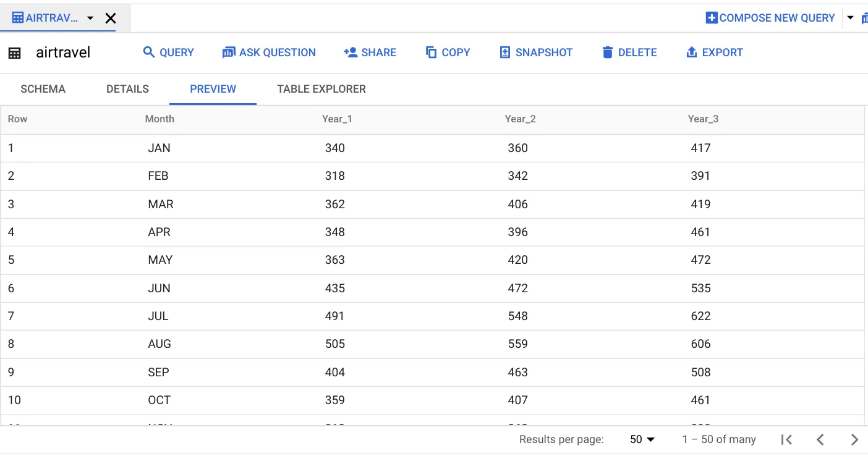Expand the Compose New Query options arrow
The height and width of the screenshot is (456, 868).
(850, 18)
